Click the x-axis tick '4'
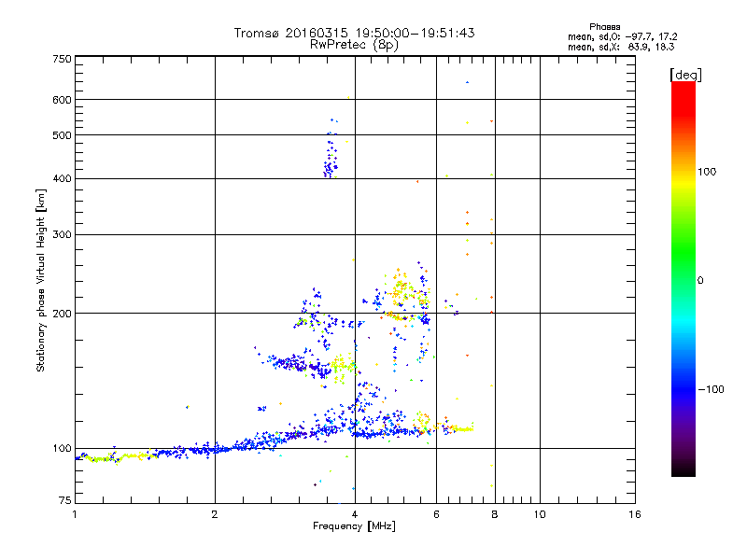 [355, 514]
